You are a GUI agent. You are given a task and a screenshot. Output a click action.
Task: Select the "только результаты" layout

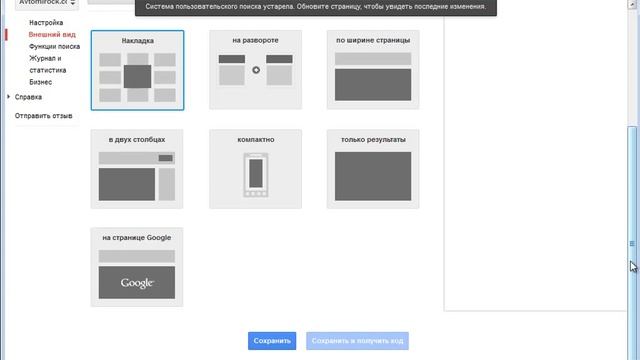[x=373, y=169]
